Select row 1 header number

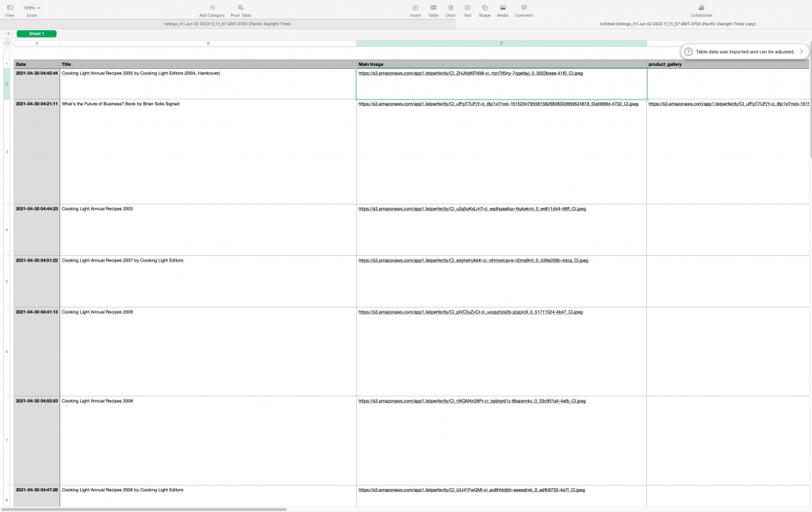[x=6, y=64]
